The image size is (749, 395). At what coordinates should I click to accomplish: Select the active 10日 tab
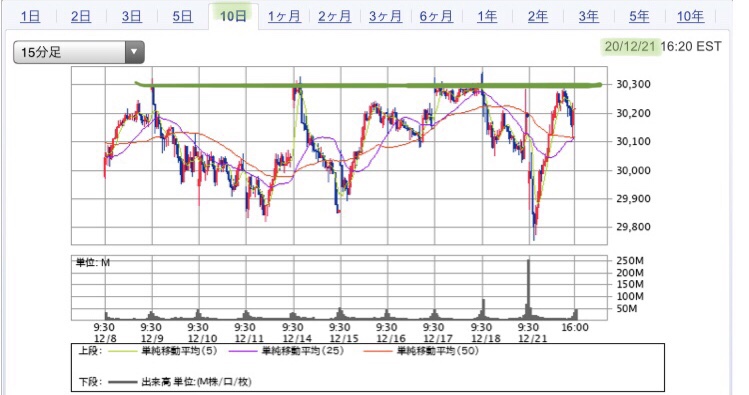(233, 17)
